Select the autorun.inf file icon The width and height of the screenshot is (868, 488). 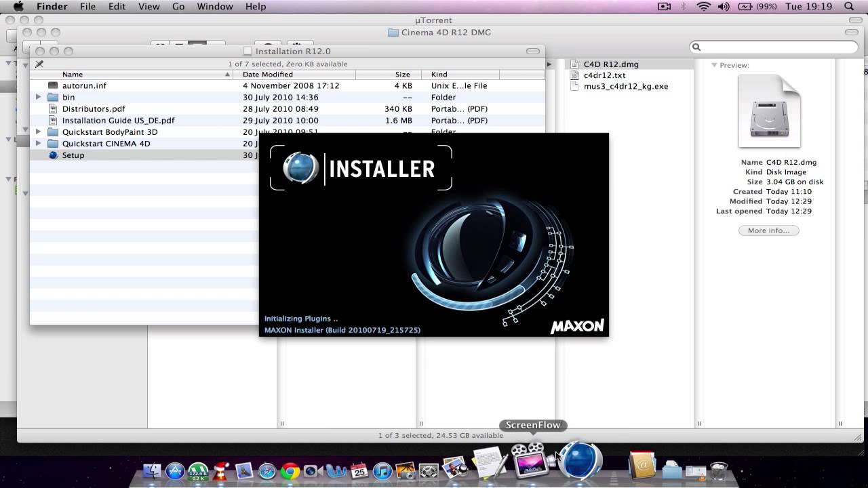coord(54,85)
